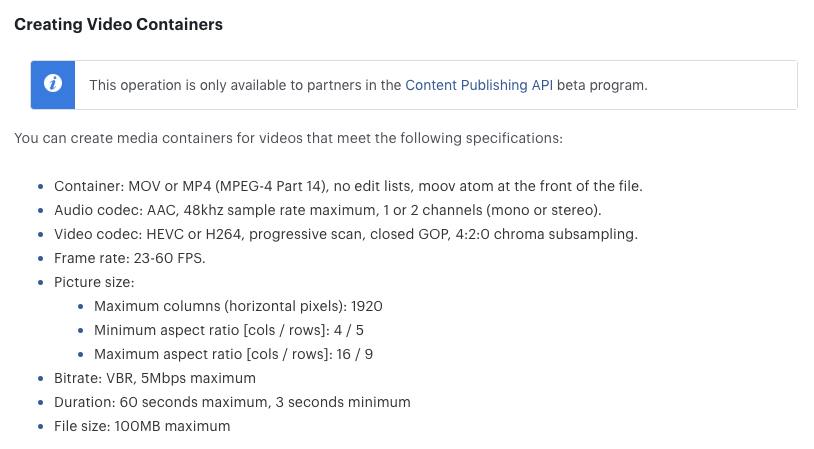The width and height of the screenshot is (814, 449).
Task: Click the File size 100MB maximum line
Action: [x=142, y=426]
